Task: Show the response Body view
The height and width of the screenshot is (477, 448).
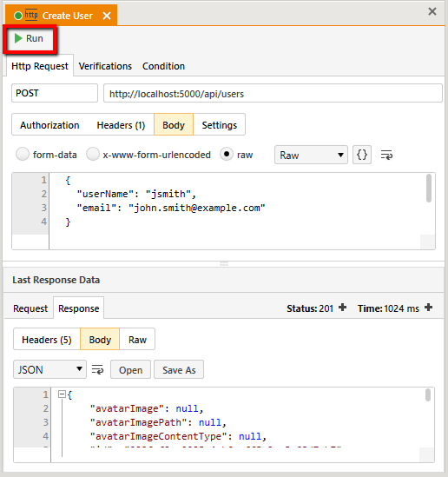Action: point(100,339)
